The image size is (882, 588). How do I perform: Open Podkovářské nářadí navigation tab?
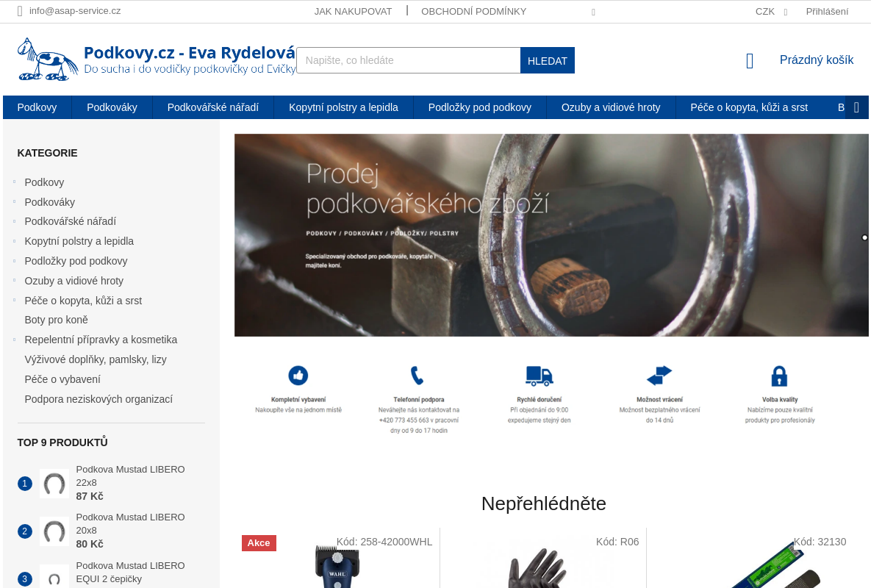pos(213,107)
